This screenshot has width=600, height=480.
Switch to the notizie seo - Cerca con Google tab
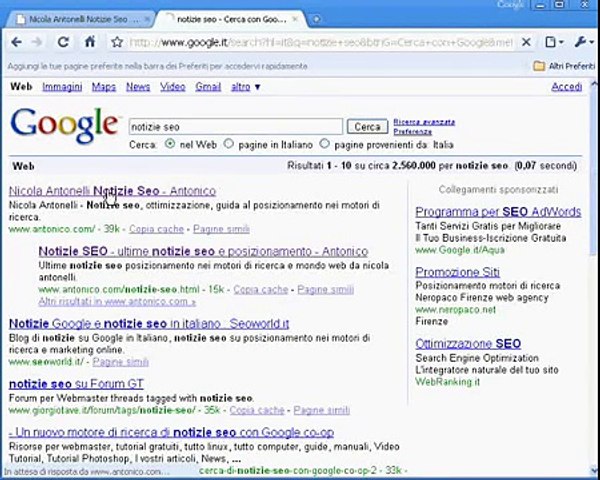pos(231,20)
